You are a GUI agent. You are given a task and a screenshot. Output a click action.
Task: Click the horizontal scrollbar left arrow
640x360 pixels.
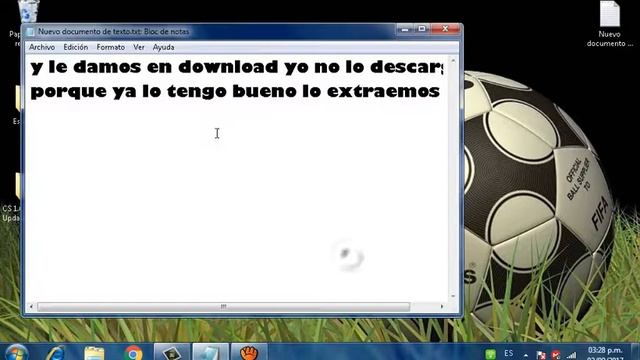[31, 307]
